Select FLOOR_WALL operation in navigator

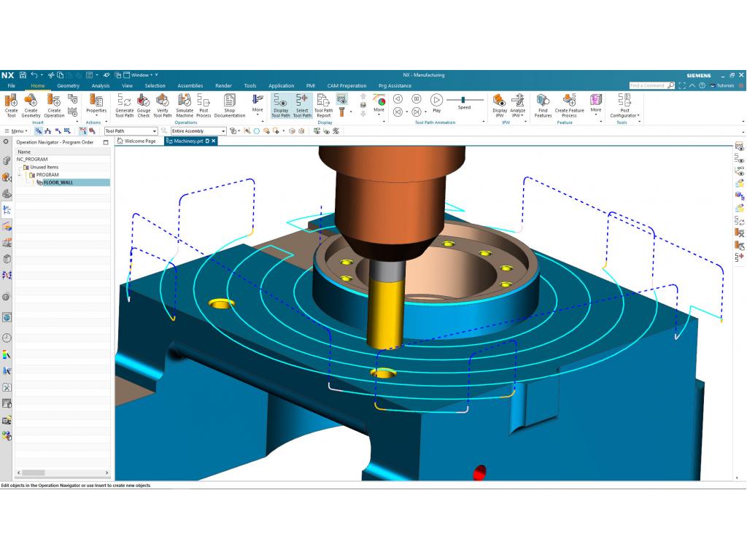click(x=58, y=182)
